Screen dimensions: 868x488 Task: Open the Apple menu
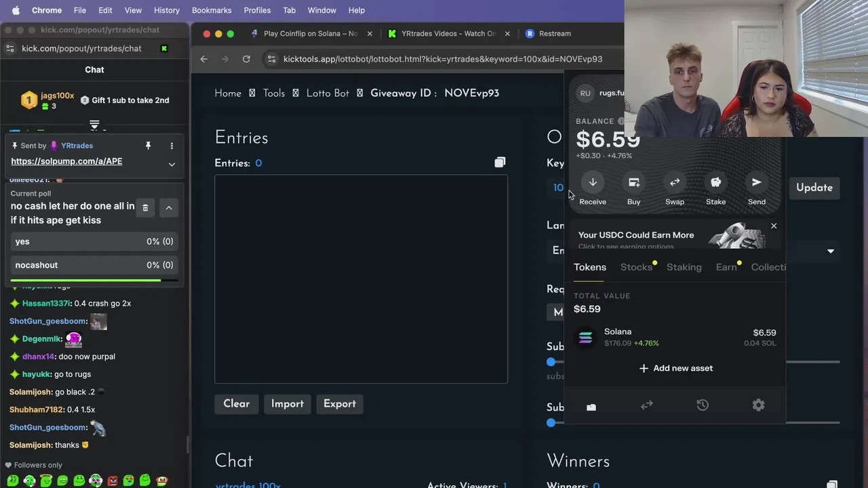[16, 10]
